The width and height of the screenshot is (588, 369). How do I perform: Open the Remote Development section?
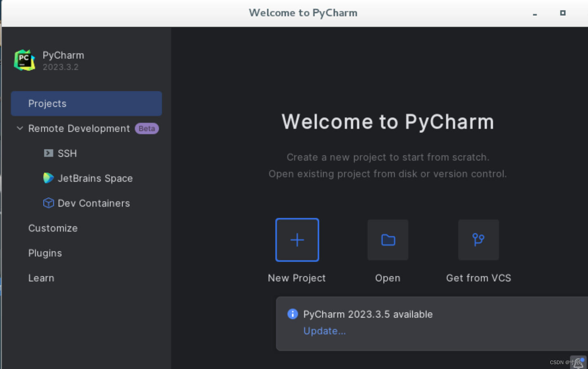point(79,129)
